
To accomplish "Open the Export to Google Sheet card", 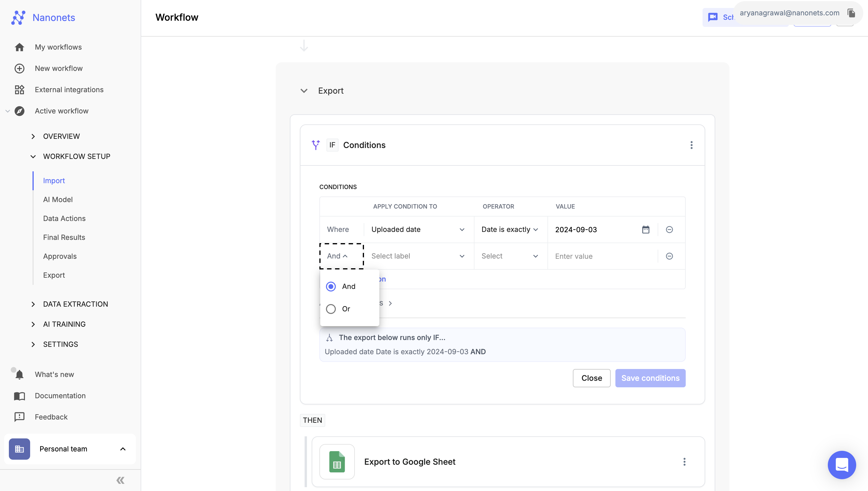I will click(508, 462).
